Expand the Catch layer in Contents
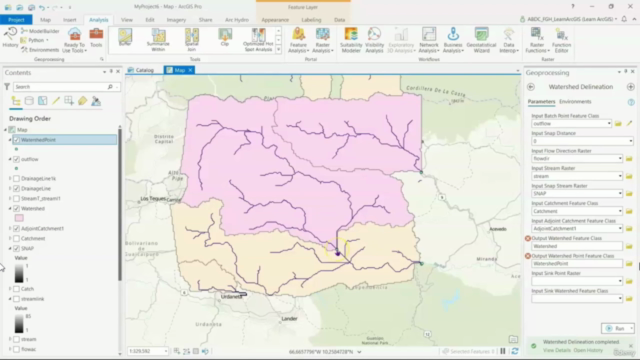 pyautogui.click(x=10, y=289)
